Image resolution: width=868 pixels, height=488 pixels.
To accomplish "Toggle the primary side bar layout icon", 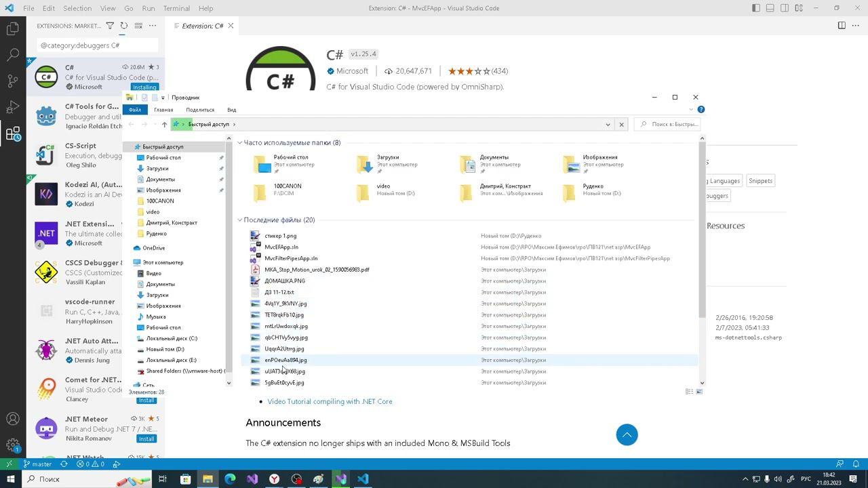I will pos(756,8).
